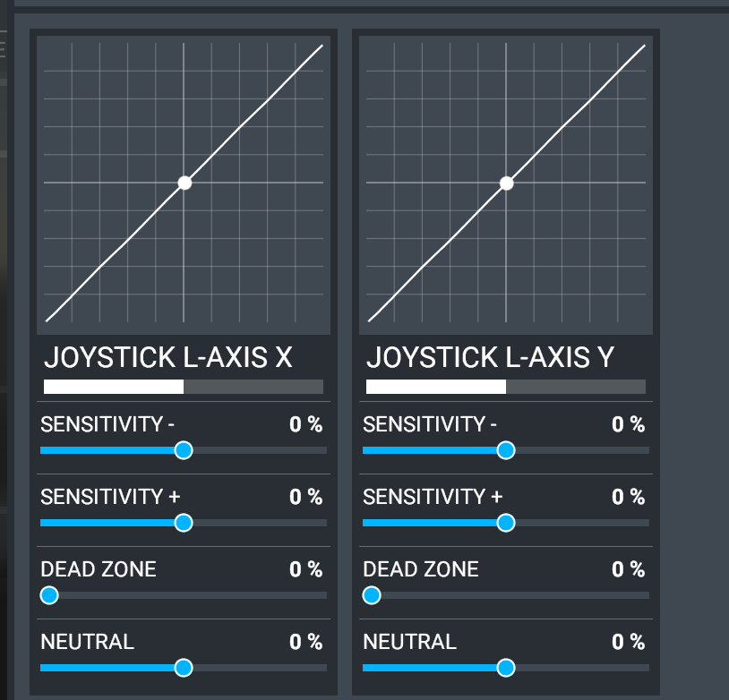Click Joystick L-Axis Y Dead Zone slider handle
Viewport: 729px width, 700px height.
372,595
